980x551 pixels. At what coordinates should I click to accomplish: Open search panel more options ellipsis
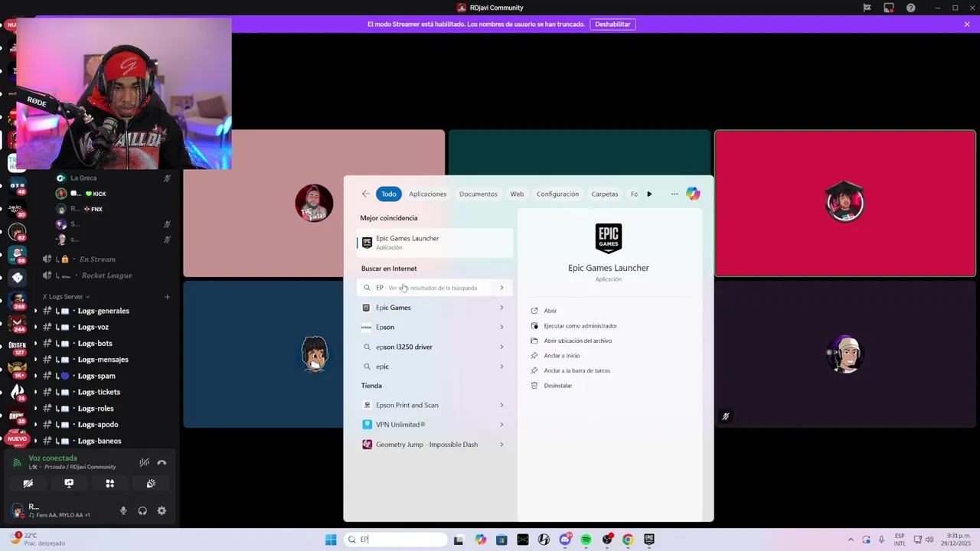(675, 194)
